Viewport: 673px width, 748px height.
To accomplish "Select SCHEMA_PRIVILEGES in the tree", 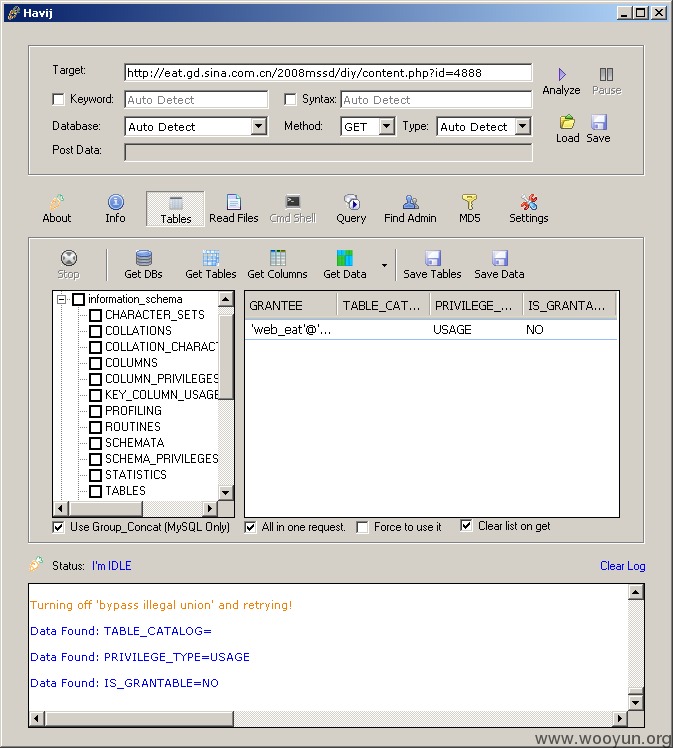I will pos(162,459).
